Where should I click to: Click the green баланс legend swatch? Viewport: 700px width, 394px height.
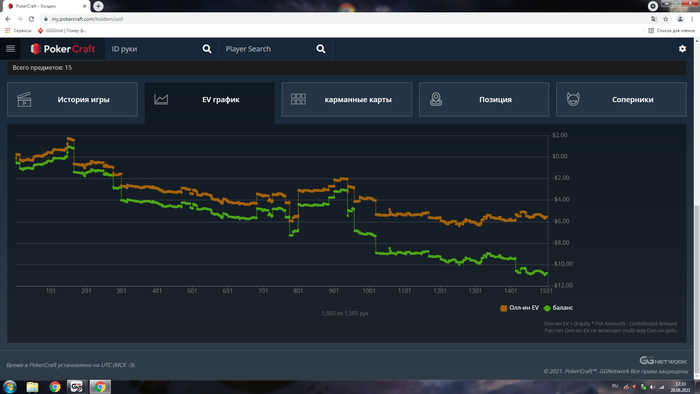pyautogui.click(x=547, y=308)
